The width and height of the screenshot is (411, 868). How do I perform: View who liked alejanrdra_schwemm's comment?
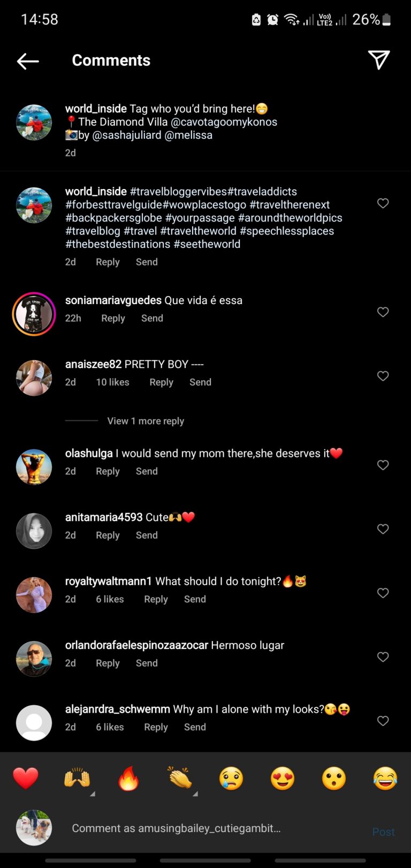[110, 727]
